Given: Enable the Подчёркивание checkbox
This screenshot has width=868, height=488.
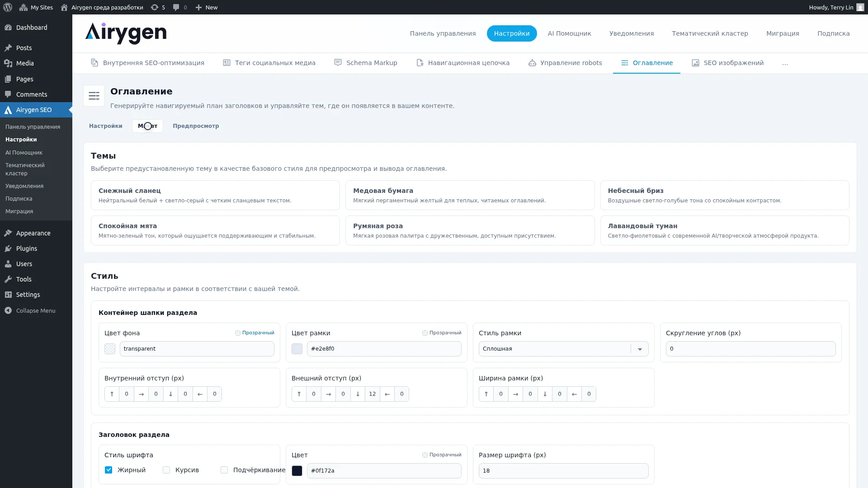Looking at the screenshot, I should click(x=224, y=470).
